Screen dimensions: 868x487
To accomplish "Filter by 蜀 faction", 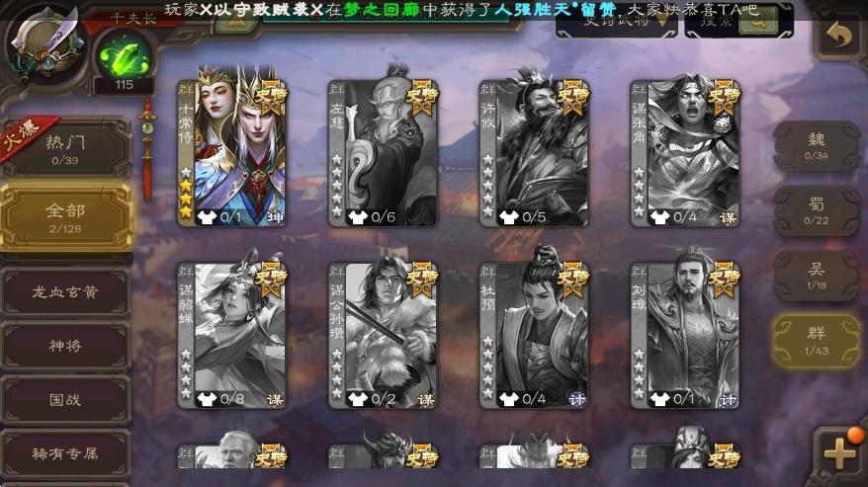I will [x=817, y=210].
